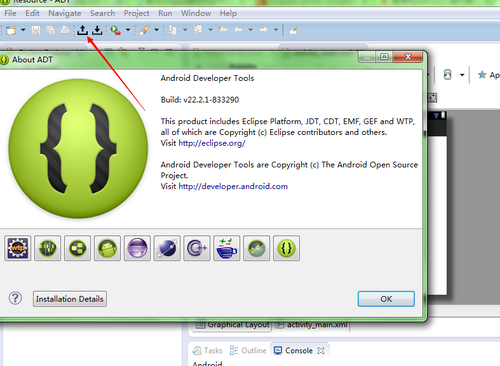Open the http://eclipse.org/ link
Image resolution: width=500 pixels, height=366 pixels.
click(212, 143)
